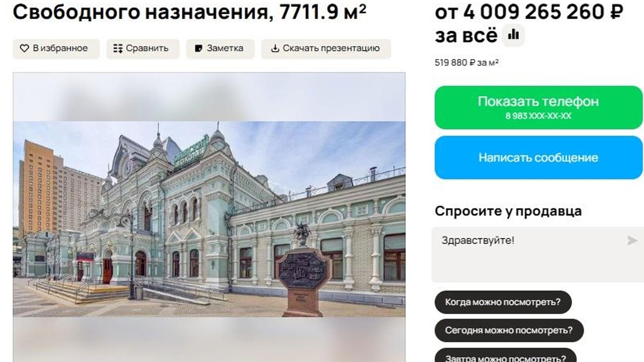The width and height of the screenshot is (644, 362).
Task: Download the presentation via Скачать презентацию
Action: tap(326, 49)
